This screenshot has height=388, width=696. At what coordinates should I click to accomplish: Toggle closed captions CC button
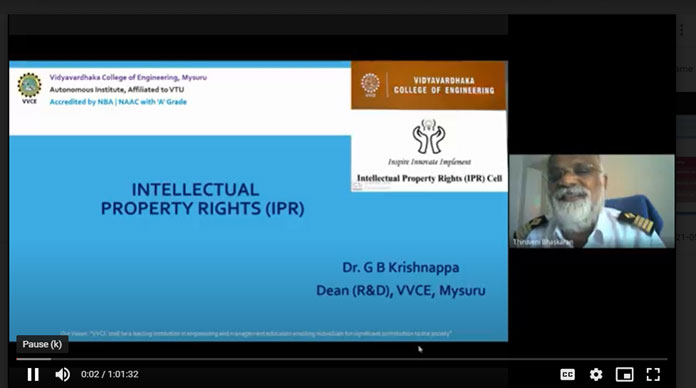point(568,374)
